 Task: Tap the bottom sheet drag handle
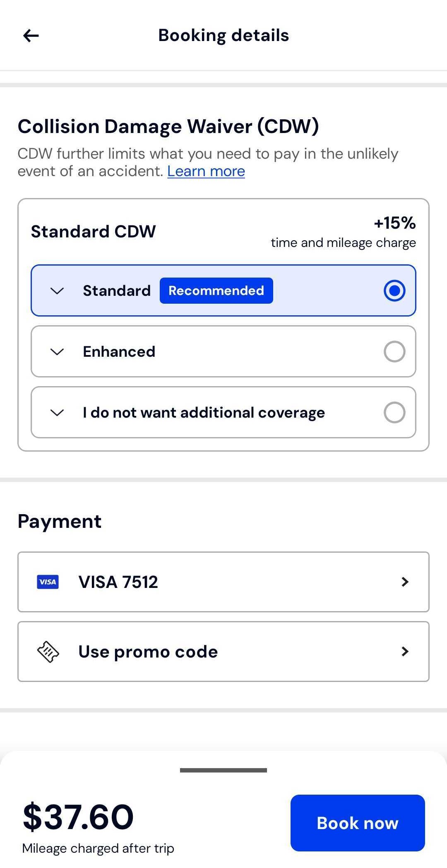[x=223, y=770]
